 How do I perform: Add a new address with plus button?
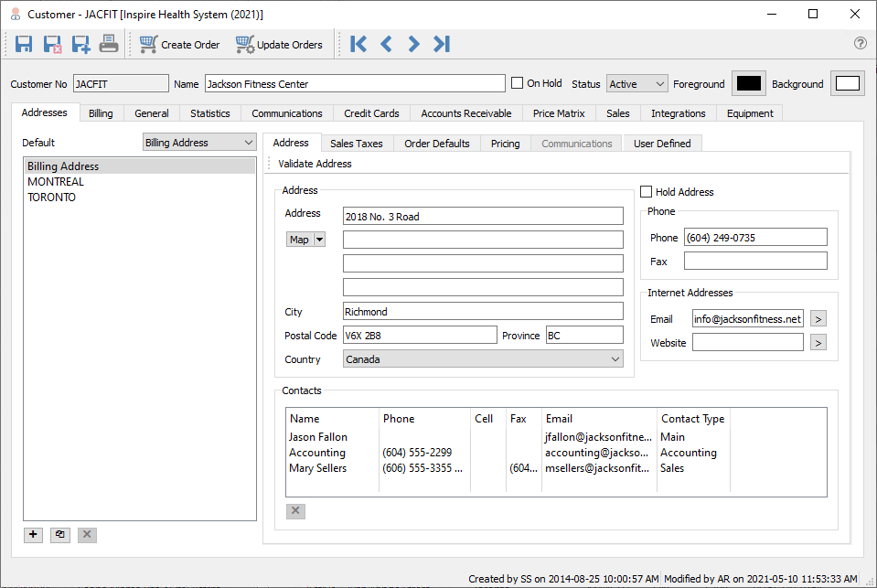tap(33, 535)
